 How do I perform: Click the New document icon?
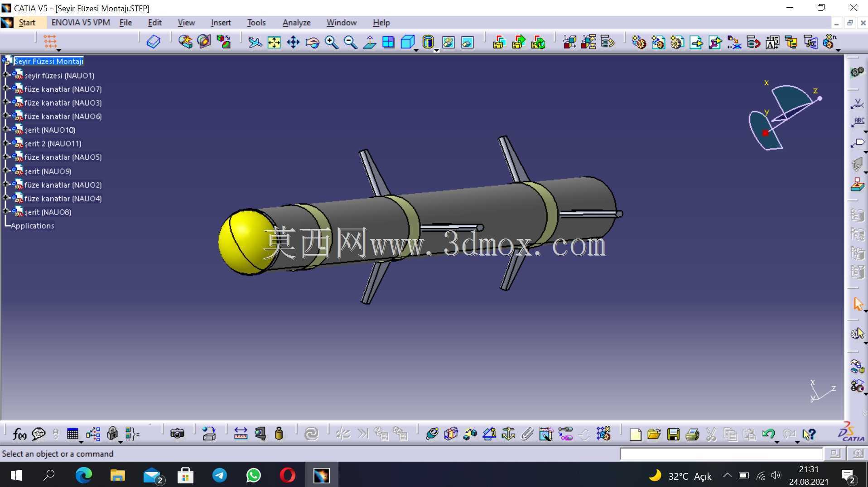pos(635,434)
